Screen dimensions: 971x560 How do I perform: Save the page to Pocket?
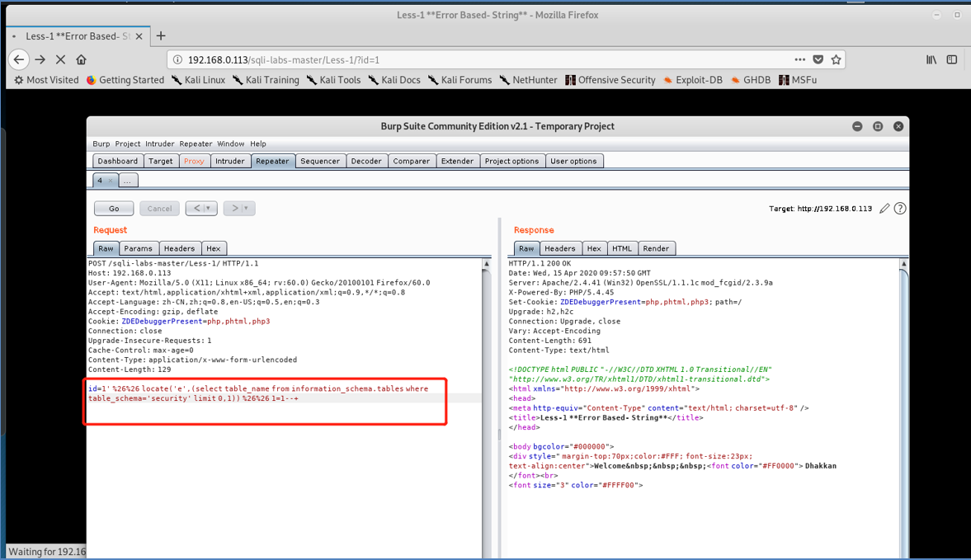(818, 59)
